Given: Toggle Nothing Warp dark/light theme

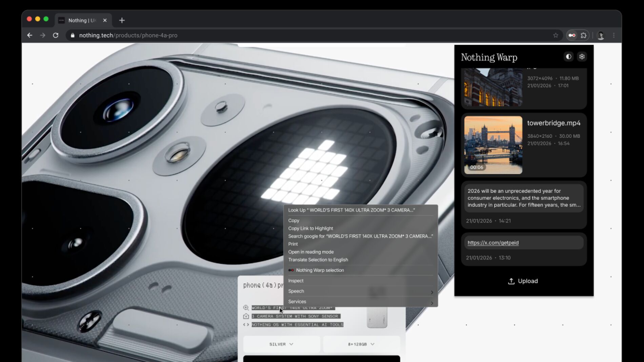Looking at the screenshot, I should pos(568,57).
